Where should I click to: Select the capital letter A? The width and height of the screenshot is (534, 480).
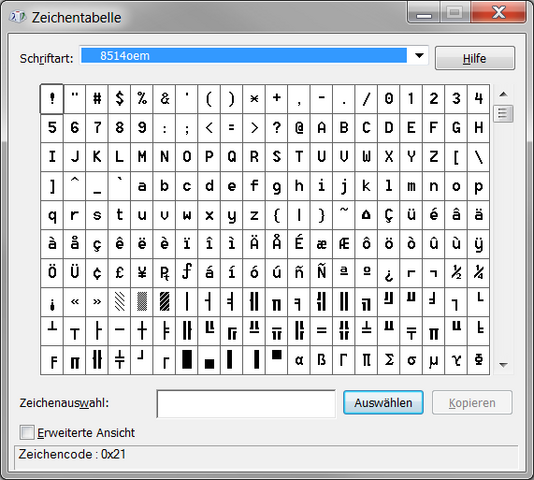coord(321,128)
